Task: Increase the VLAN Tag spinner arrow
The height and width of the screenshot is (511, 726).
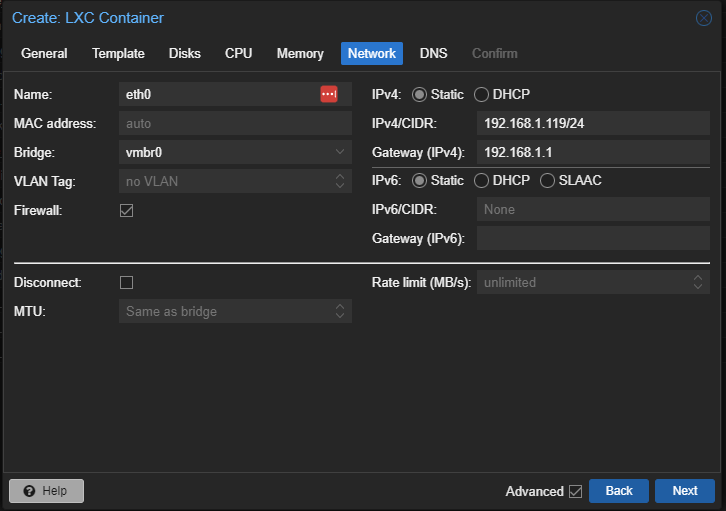Action: pos(340,176)
